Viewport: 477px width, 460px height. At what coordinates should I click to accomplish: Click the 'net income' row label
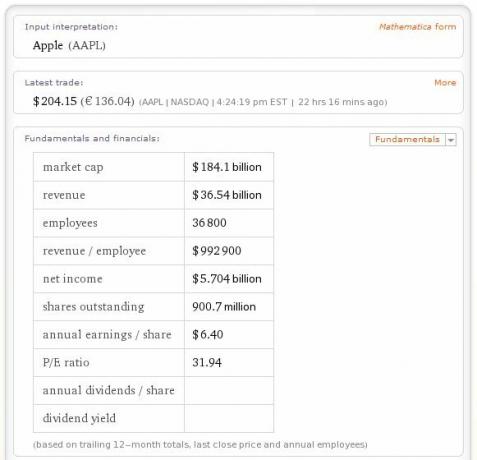click(x=73, y=279)
